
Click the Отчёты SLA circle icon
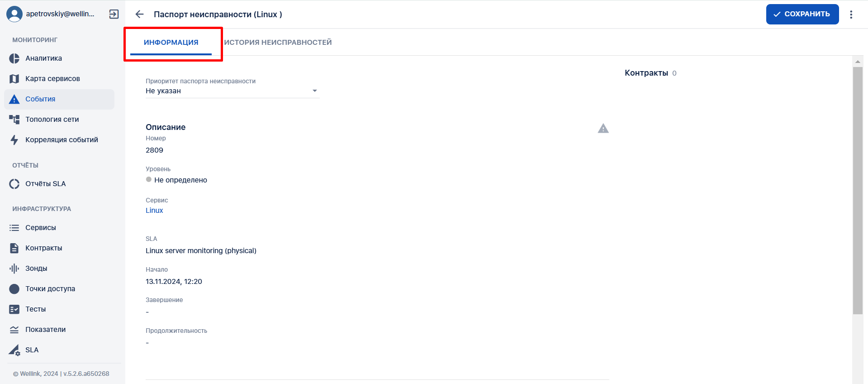pyautogui.click(x=14, y=184)
